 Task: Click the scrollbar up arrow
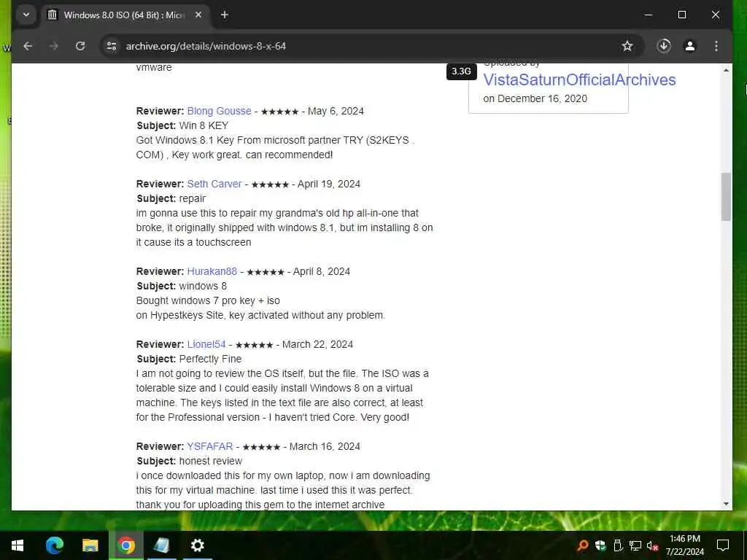(x=726, y=70)
